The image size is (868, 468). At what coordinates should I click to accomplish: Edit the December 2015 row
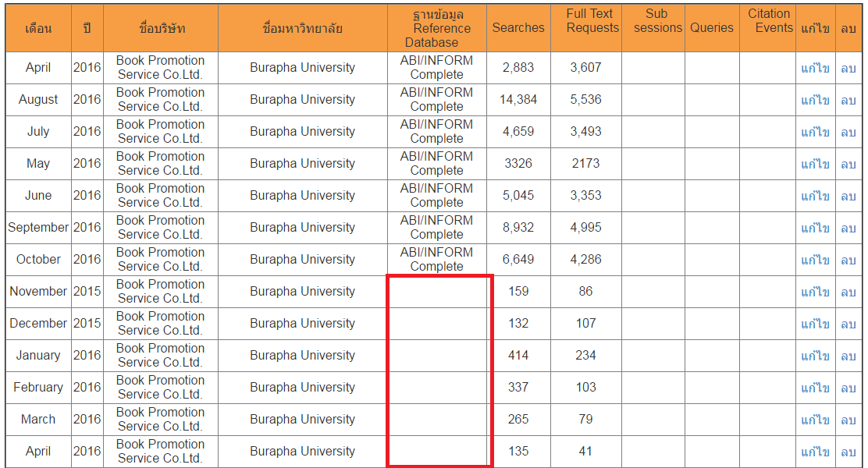tap(815, 324)
